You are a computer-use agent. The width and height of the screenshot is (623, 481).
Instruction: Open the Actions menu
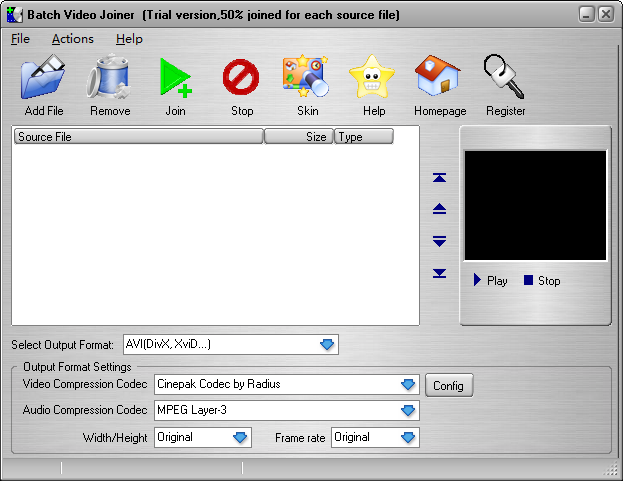pos(72,39)
